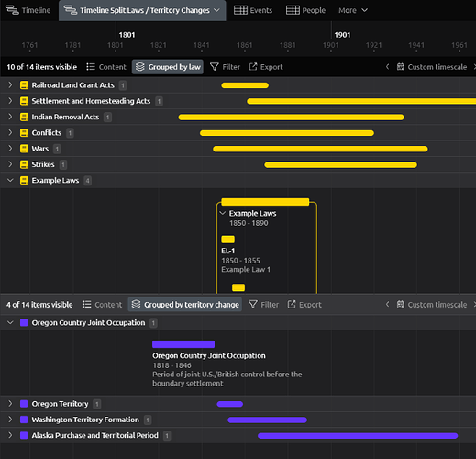Select the Railroad Land Grant Acts timeline bar

[245, 85]
